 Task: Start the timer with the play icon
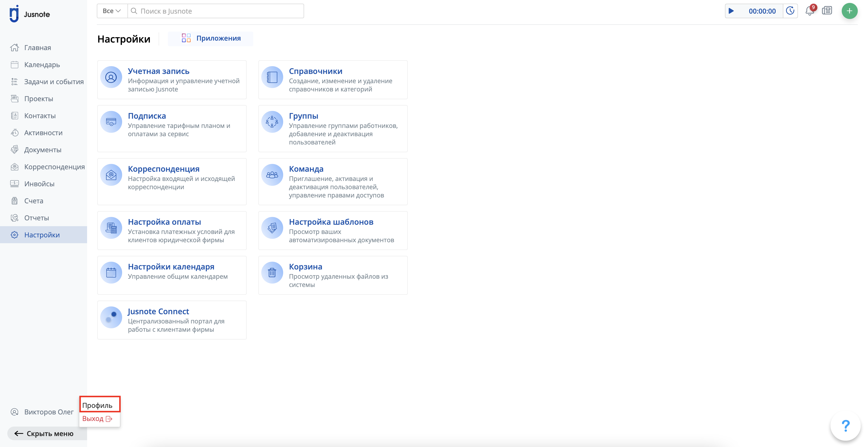(x=731, y=11)
